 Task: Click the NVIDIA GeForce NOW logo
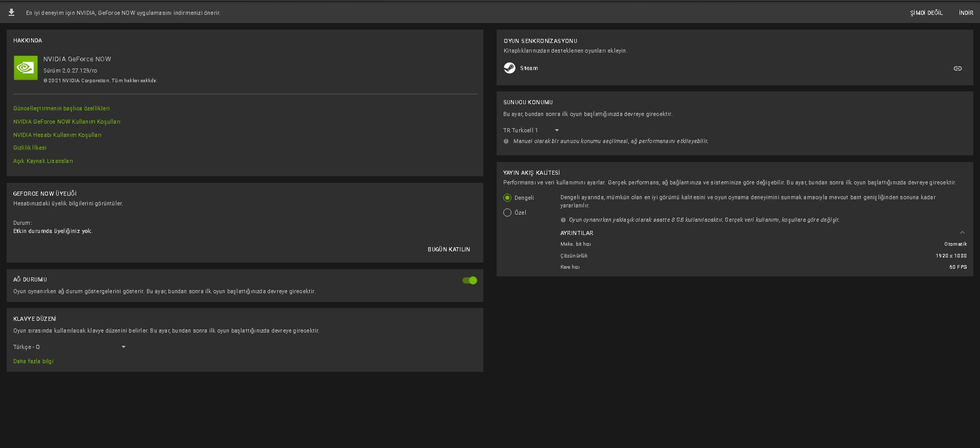pos(26,68)
